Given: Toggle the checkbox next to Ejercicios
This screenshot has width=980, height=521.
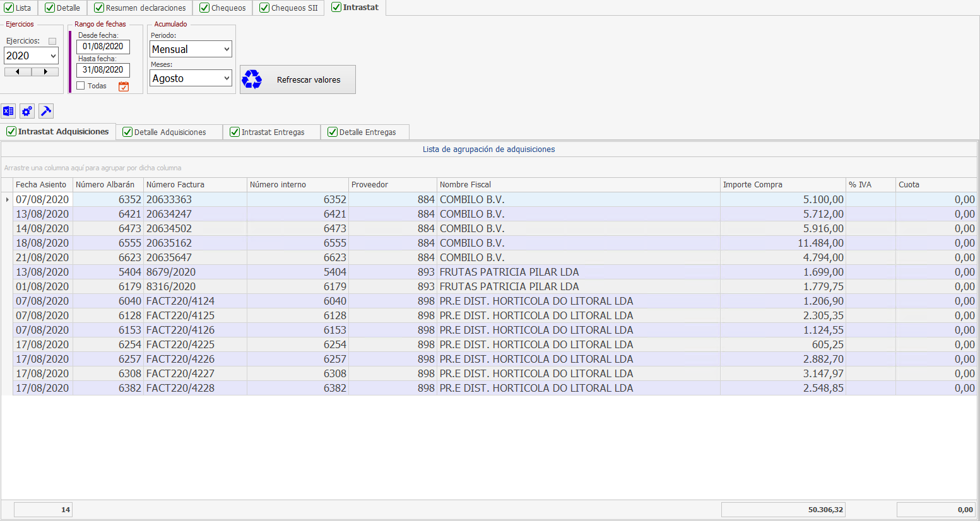Looking at the screenshot, I should pos(52,41).
